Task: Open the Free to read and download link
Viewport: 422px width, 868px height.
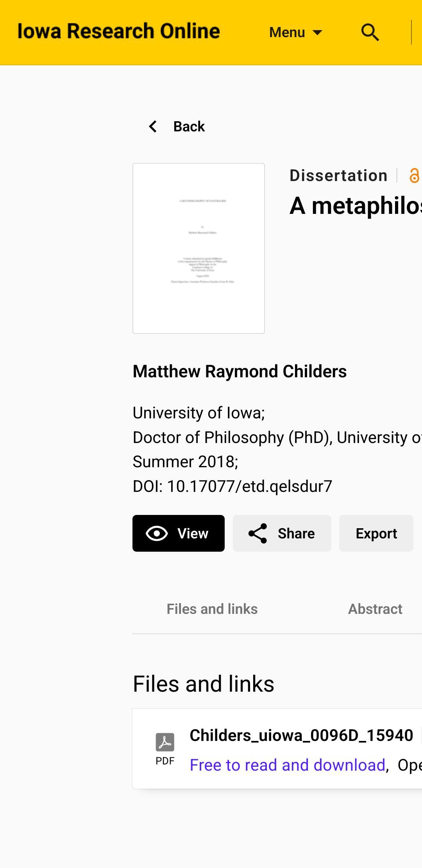Action: (x=288, y=764)
